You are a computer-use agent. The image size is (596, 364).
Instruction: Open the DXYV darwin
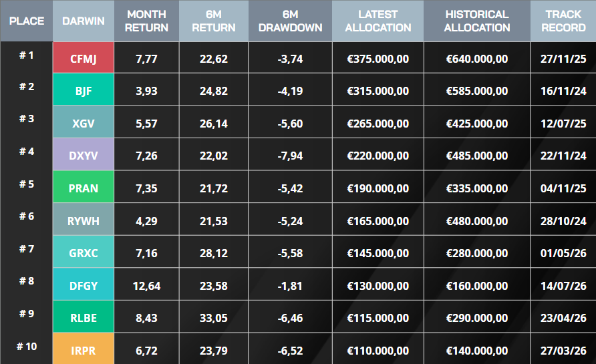(x=84, y=154)
